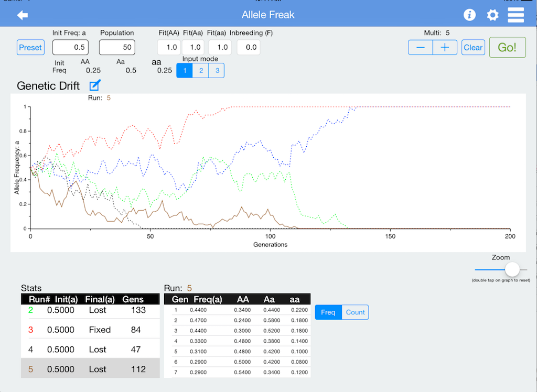The width and height of the screenshot is (537, 392).
Task: Select input mode 1
Action: click(x=184, y=71)
